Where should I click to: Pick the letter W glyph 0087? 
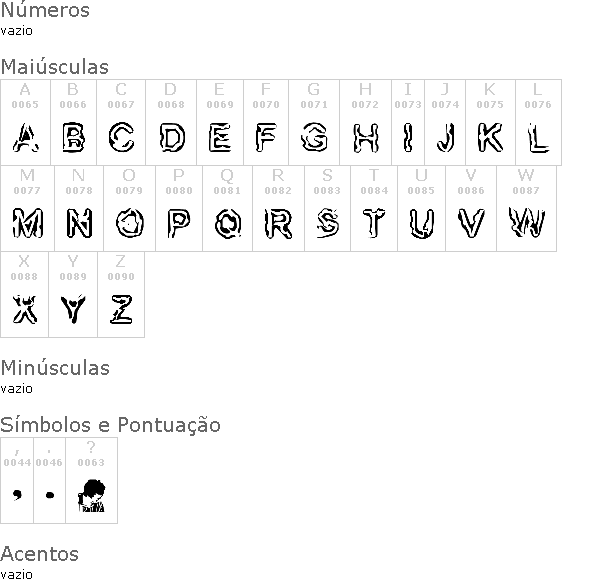pyautogui.click(x=526, y=208)
